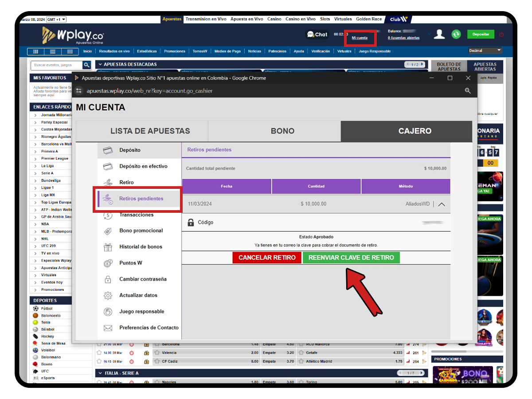Refresh balance with the green circular icon

(x=456, y=34)
